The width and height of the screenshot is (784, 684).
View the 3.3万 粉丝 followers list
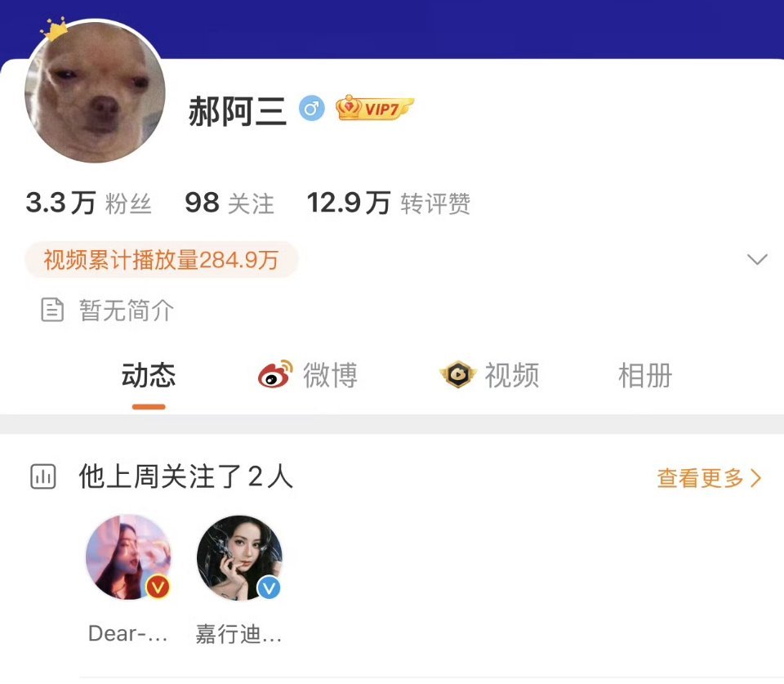88,203
